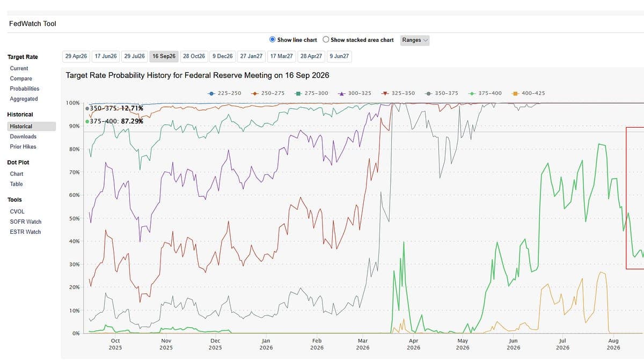The height and width of the screenshot is (362, 644).
Task: Toggle the 225-250 legend series
Action: [224, 93]
